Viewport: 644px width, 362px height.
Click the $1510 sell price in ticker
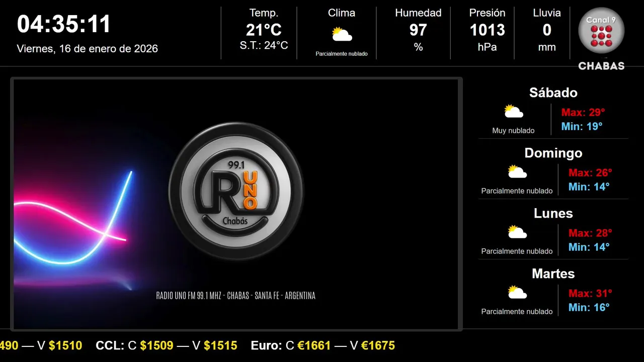pos(65,345)
